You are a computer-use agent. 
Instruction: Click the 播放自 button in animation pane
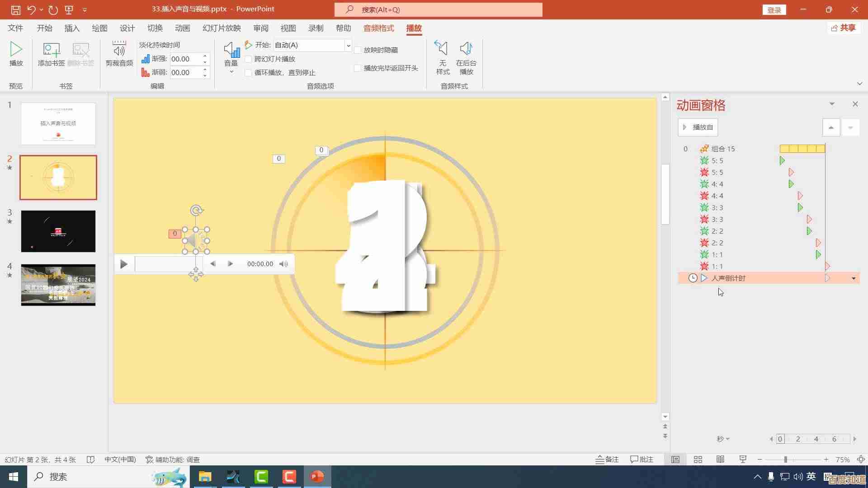698,127
